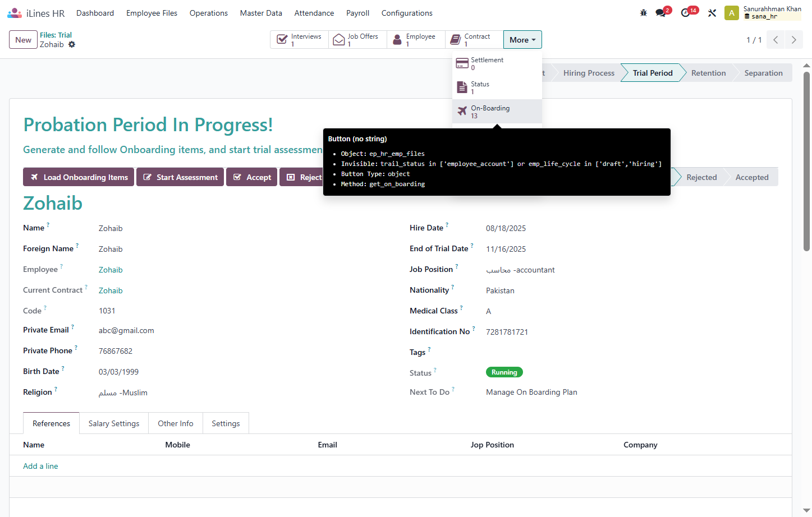Switch to the Other Info tab
Screen dimensions: 812x517
(176, 423)
